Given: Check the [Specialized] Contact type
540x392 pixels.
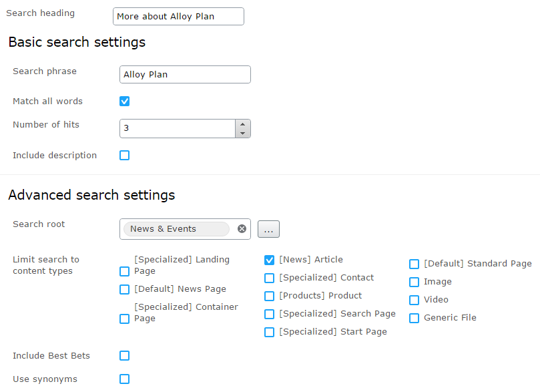Looking at the screenshot, I should point(269,278).
